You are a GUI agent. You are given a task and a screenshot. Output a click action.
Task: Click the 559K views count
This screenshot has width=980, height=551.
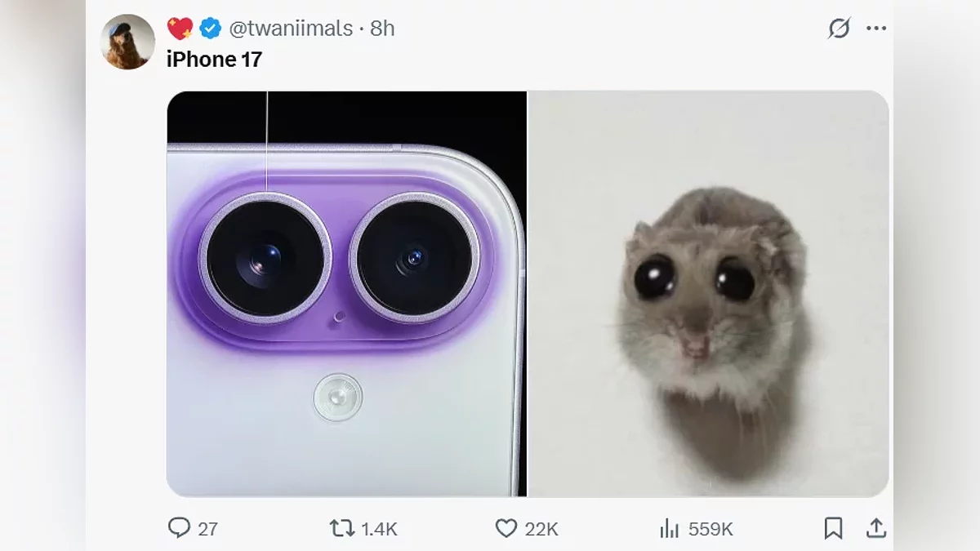tap(710, 529)
